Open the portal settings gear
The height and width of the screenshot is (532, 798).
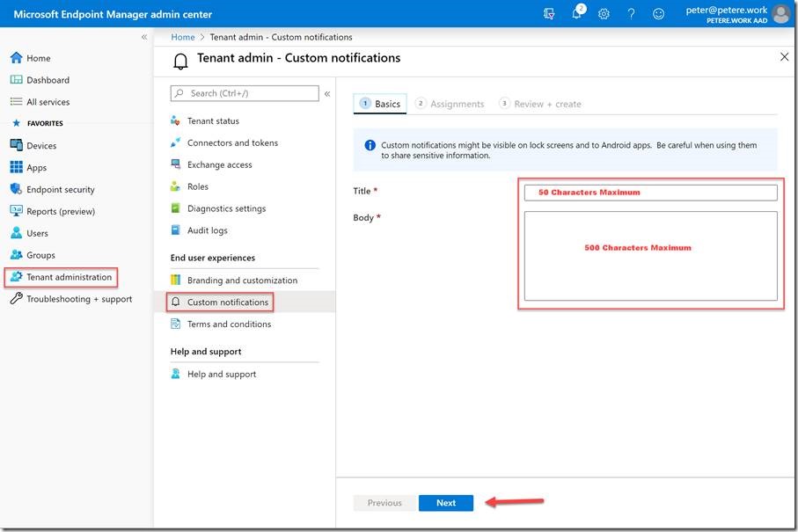(604, 14)
